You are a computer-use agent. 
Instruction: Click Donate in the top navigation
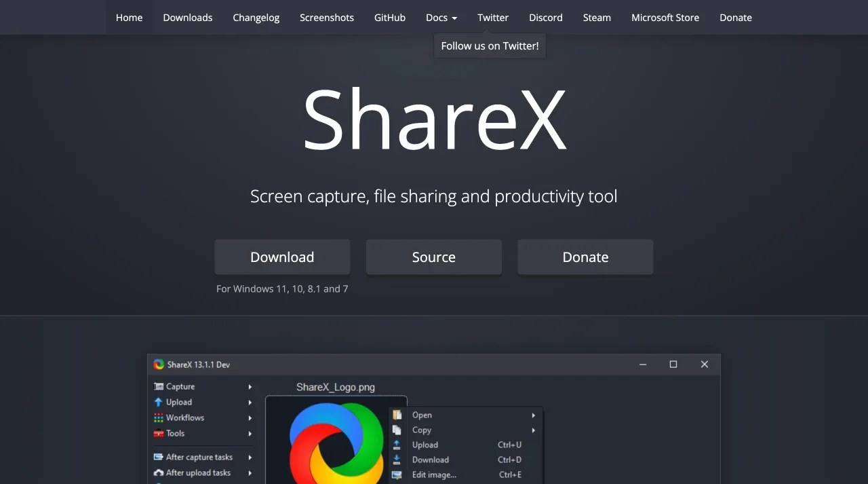click(x=736, y=18)
